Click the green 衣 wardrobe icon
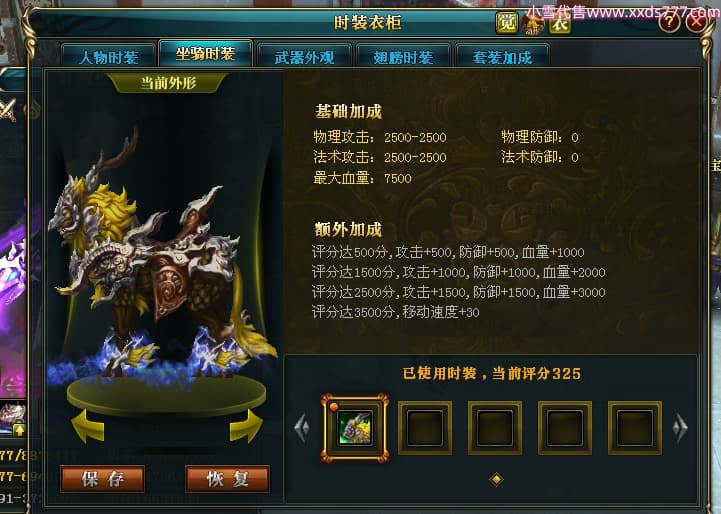Image resolution: width=721 pixels, height=514 pixels. (559, 23)
